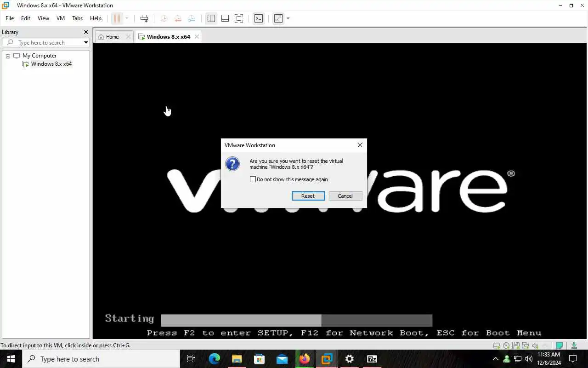Click the network adapter status icon

point(526,345)
